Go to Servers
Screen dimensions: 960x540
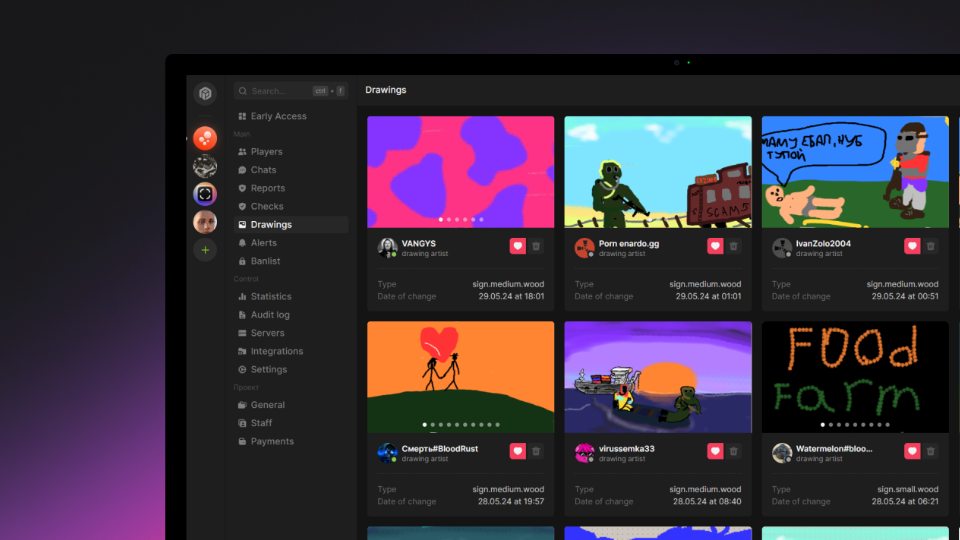[x=291, y=333]
